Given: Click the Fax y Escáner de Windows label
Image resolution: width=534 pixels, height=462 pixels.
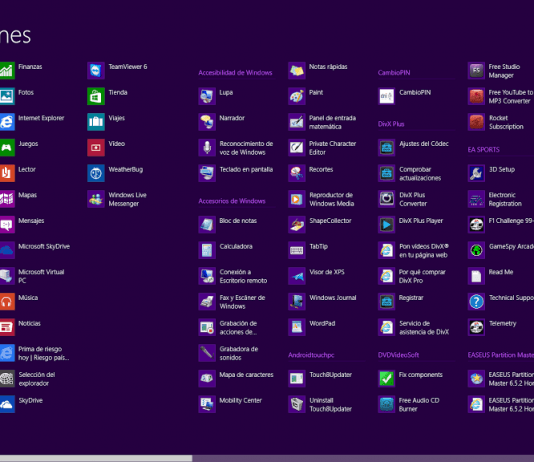Looking at the screenshot, I should [x=242, y=302].
